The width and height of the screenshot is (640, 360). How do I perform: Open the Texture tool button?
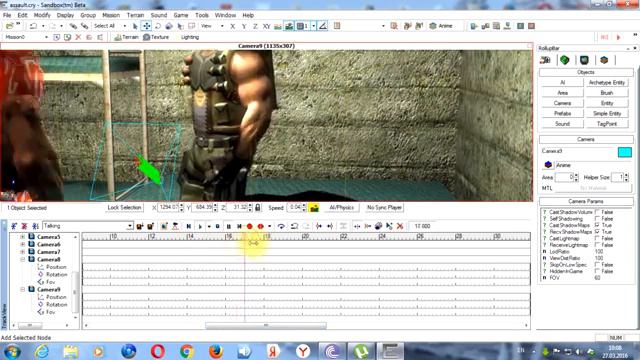click(156, 37)
